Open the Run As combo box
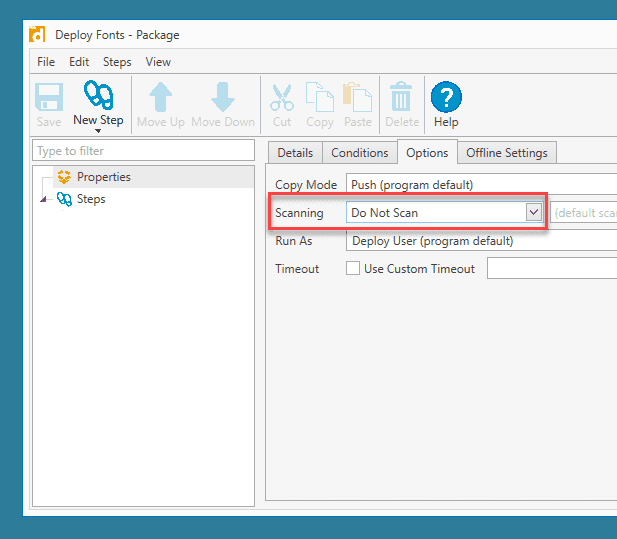The width and height of the screenshot is (617, 539). 481,241
